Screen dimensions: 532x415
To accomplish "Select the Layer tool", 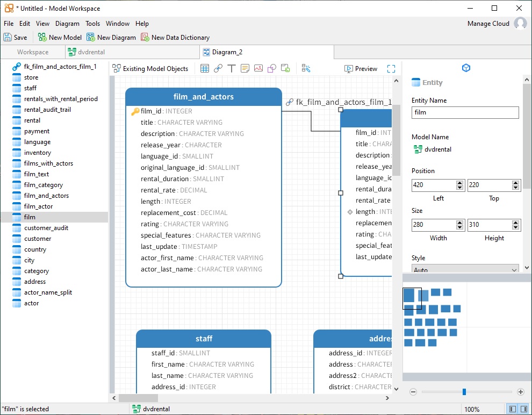I will point(285,69).
